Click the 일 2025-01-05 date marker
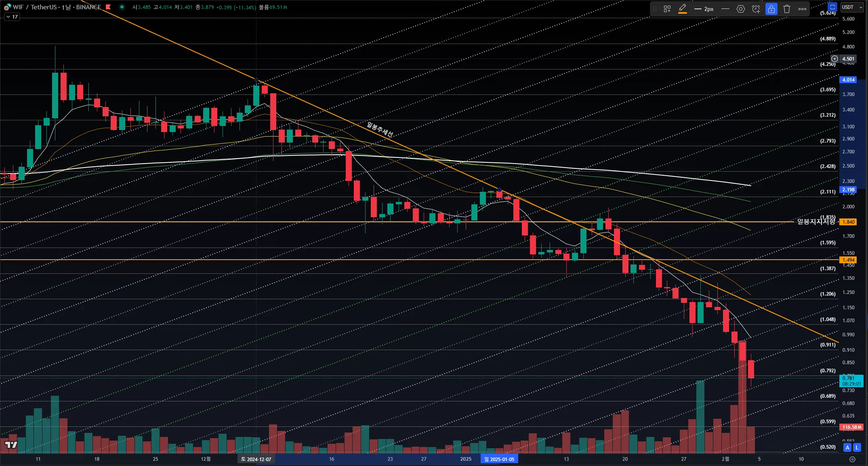 (499, 459)
